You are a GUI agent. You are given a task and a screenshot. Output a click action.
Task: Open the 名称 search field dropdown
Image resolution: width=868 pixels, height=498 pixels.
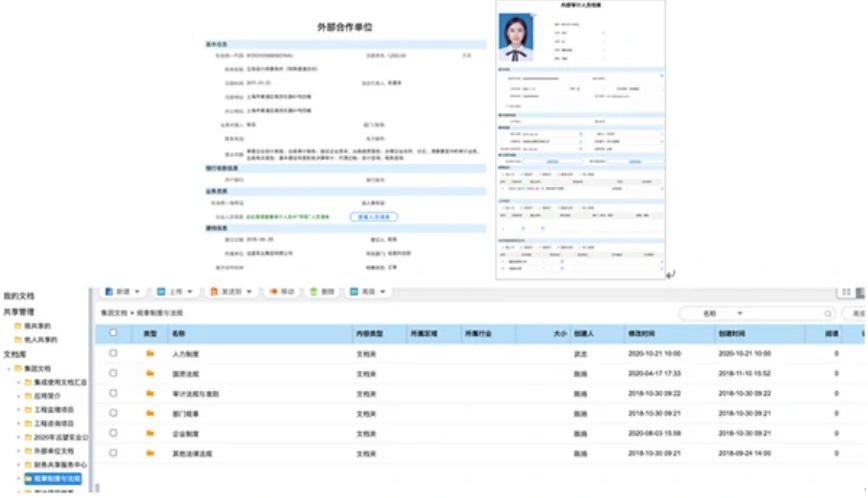pyautogui.click(x=739, y=314)
